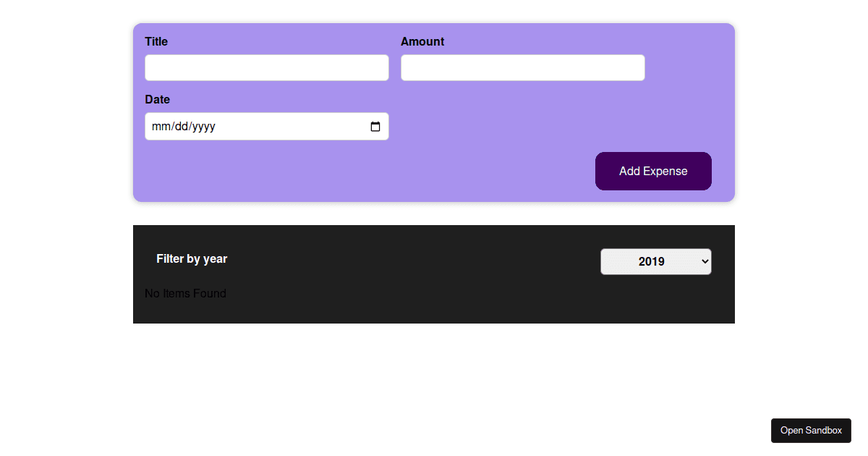Click the Title label

click(x=156, y=42)
